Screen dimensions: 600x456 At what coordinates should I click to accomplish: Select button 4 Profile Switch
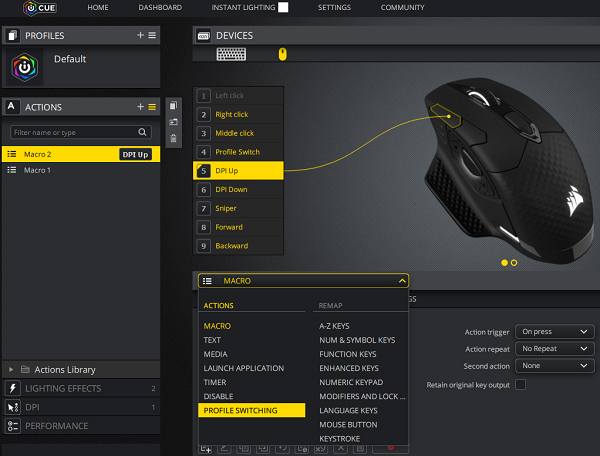(x=238, y=152)
